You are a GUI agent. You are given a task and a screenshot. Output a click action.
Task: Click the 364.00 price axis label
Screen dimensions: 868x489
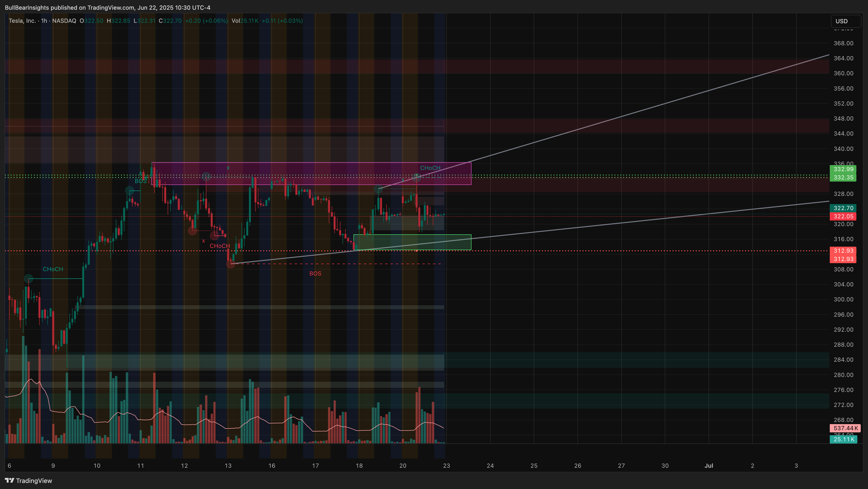click(x=844, y=58)
